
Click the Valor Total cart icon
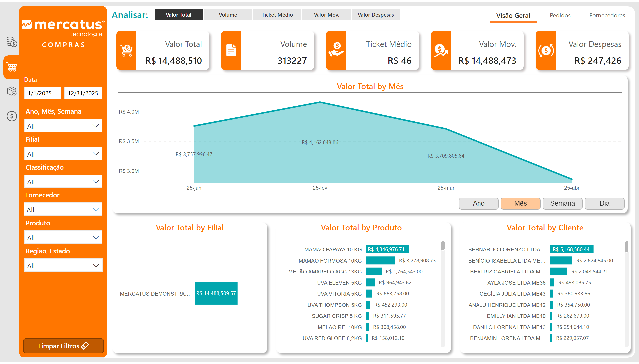pyautogui.click(x=126, y=51)
